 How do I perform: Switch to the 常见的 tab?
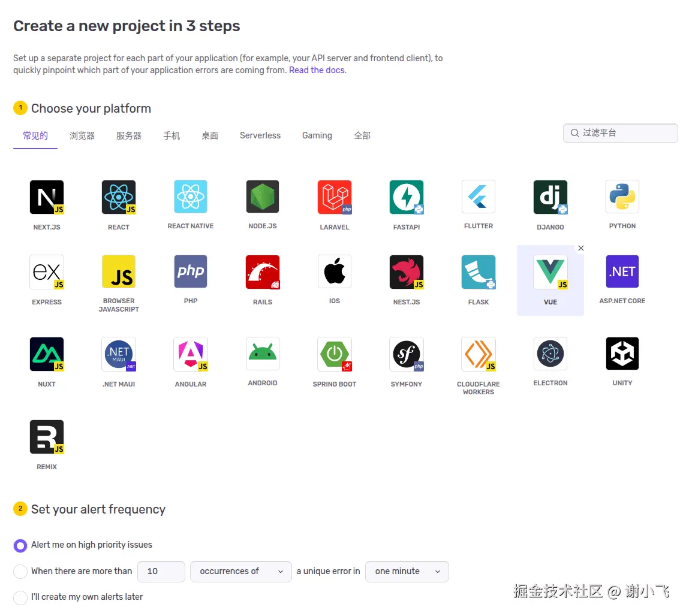pos(35,135)
